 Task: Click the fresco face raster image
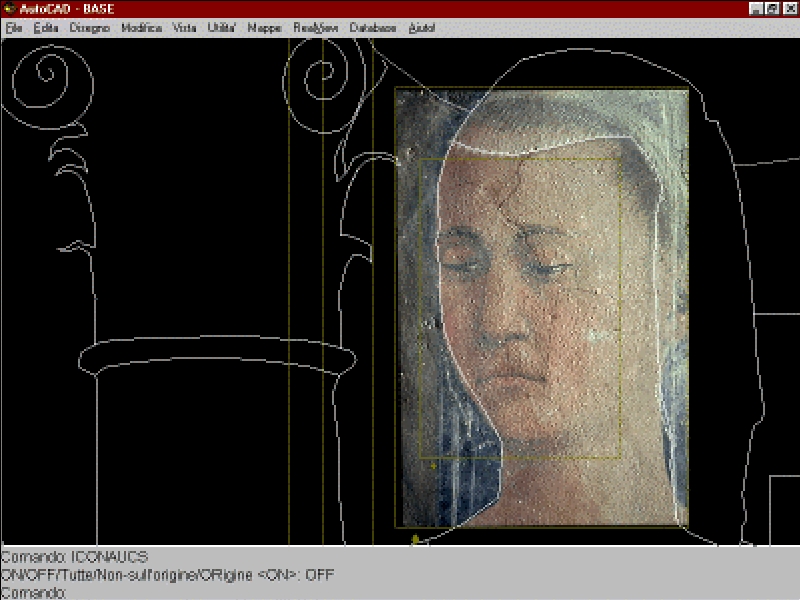point(542,307)
